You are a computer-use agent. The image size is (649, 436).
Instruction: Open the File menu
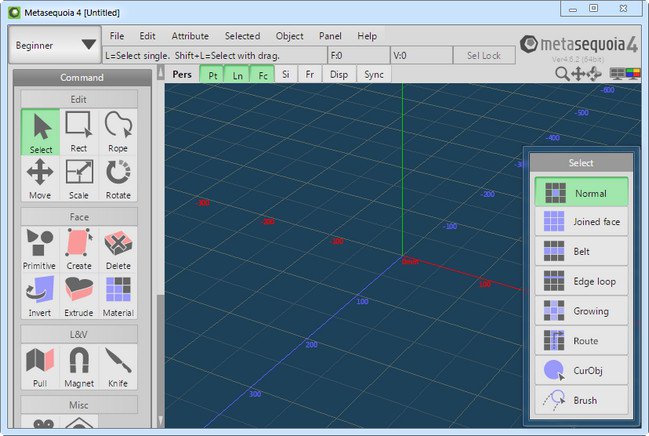tap(117, 36)
